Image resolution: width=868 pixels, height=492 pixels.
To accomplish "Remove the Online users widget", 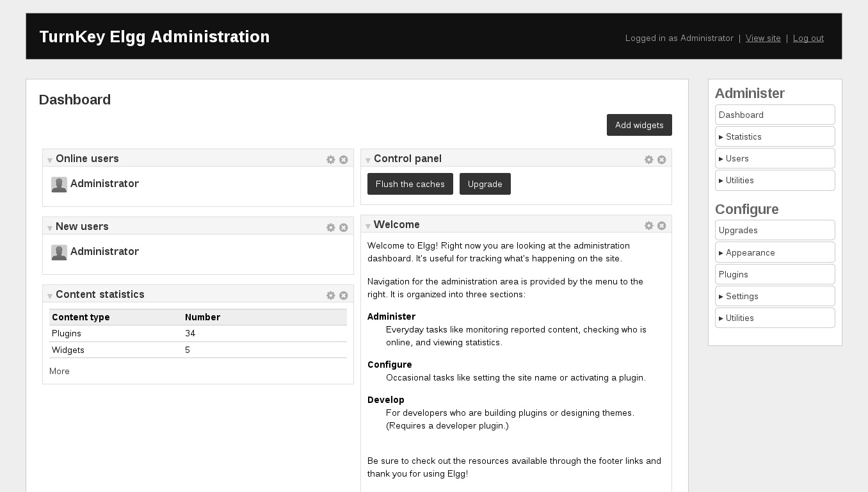I will click(344, 160).
